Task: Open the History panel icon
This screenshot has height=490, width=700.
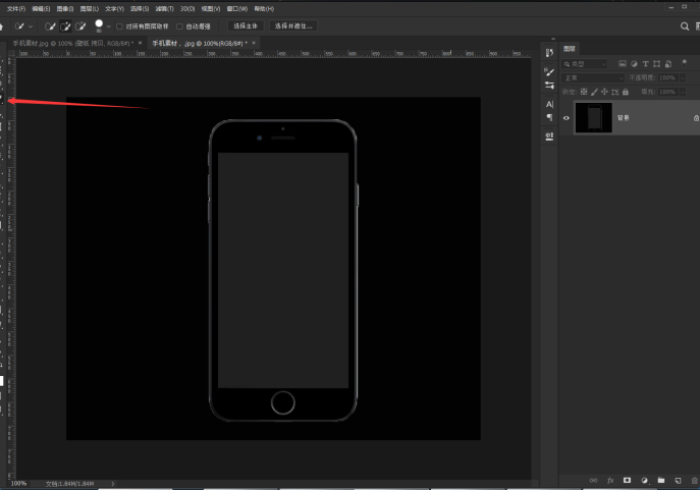Action: tap(549, 52)
